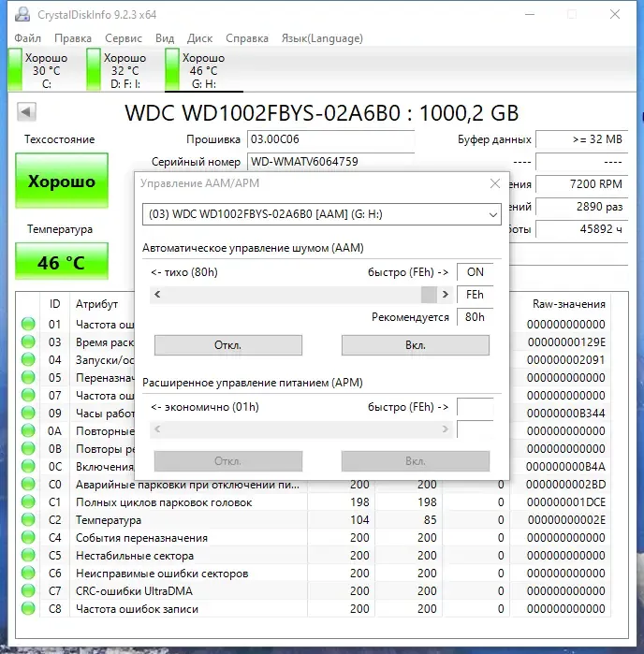644x654 pixels.
Task: Click raw value 000000001DCE
Action: 566,502
